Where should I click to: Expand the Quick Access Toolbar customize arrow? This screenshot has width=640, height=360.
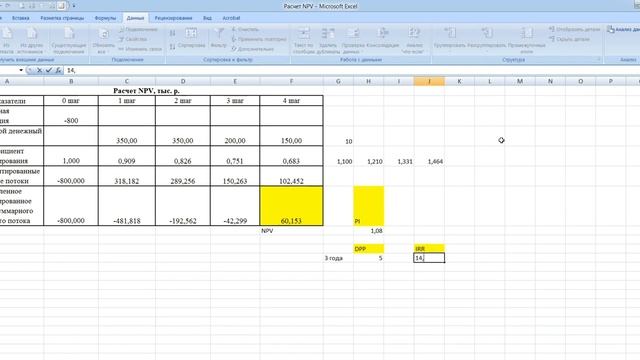tap(74, 6)
